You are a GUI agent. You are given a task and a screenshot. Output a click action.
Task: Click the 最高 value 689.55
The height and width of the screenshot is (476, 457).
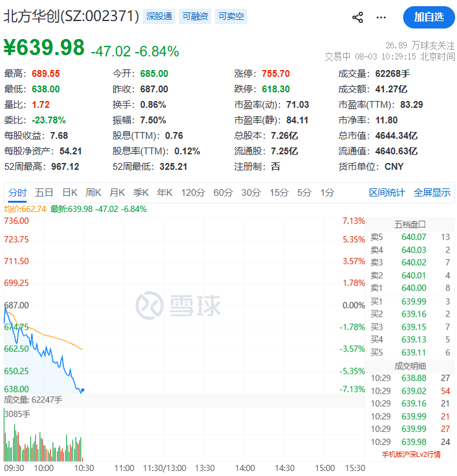coord(46,74)
